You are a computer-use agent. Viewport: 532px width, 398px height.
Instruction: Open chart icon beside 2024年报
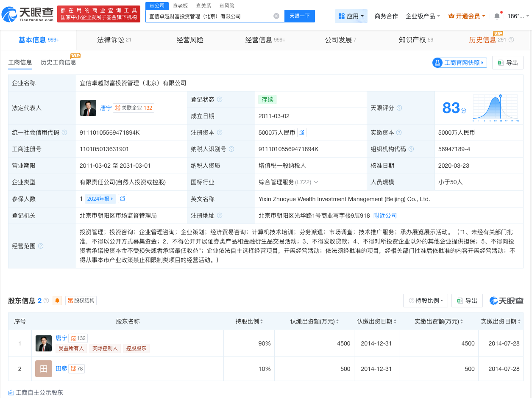tap(123, 199)
